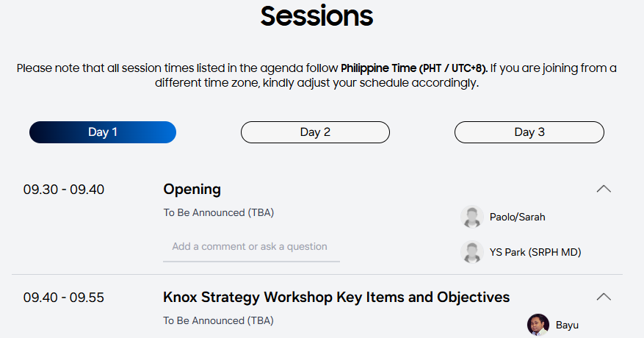The width and height of the screenshot is (644, 338).
Task: Click Knox Workshop's To Be Announced text
Action: click(218, 320)
